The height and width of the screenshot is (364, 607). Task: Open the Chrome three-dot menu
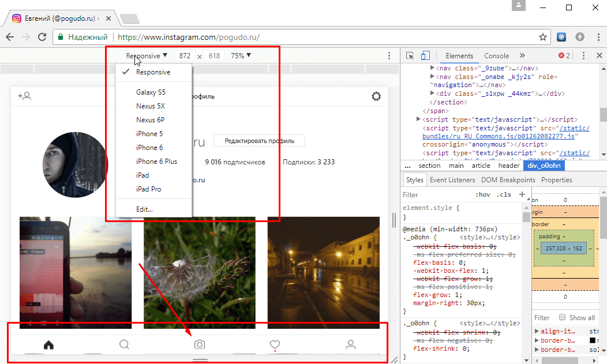coord(598,37)
